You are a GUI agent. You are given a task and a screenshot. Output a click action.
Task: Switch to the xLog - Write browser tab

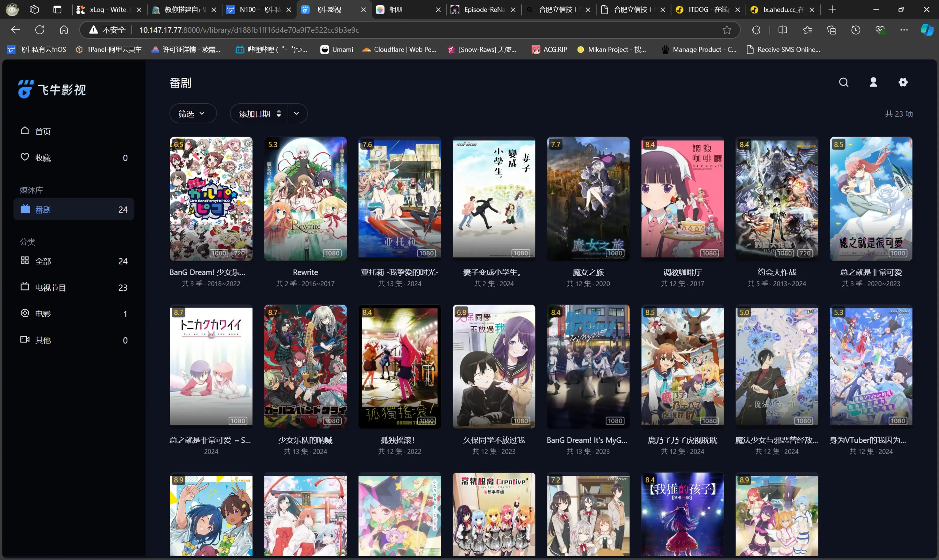tap(108, 10)
